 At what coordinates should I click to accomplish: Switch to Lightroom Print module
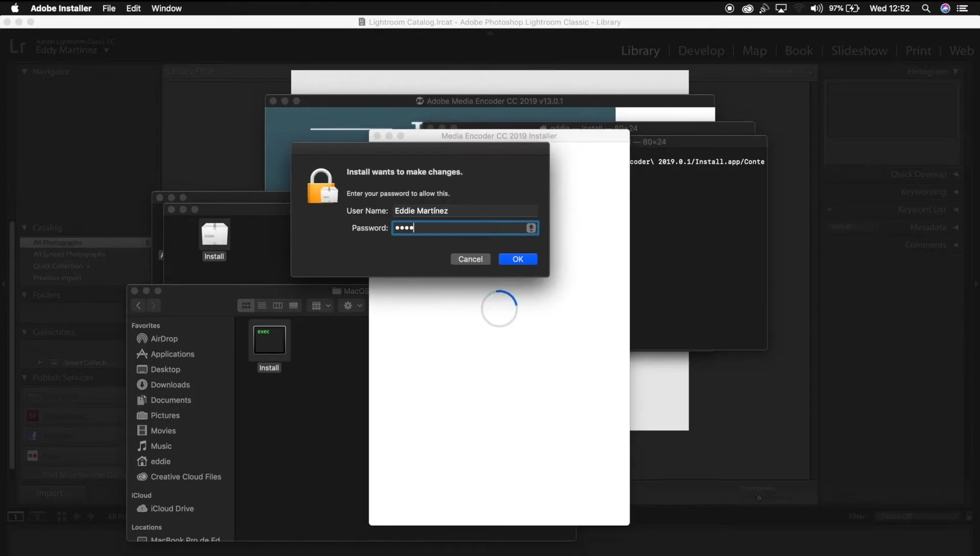918,51
